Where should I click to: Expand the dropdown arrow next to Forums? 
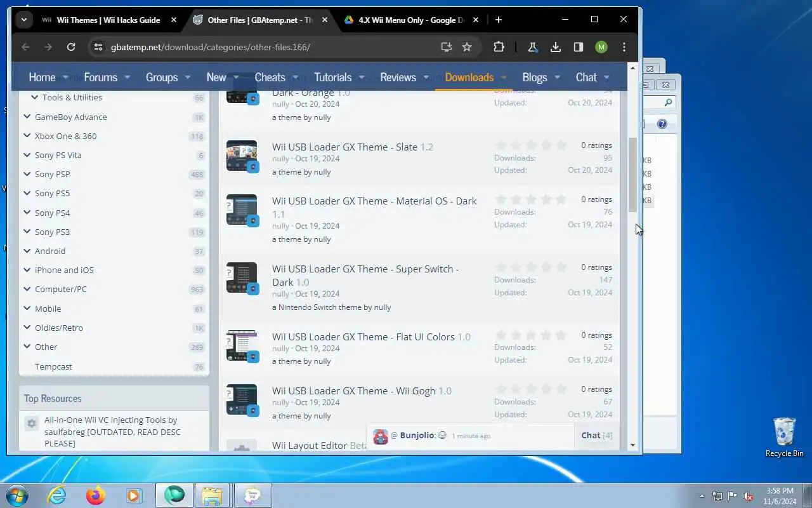pyautogui.click(x=127, y=77)
